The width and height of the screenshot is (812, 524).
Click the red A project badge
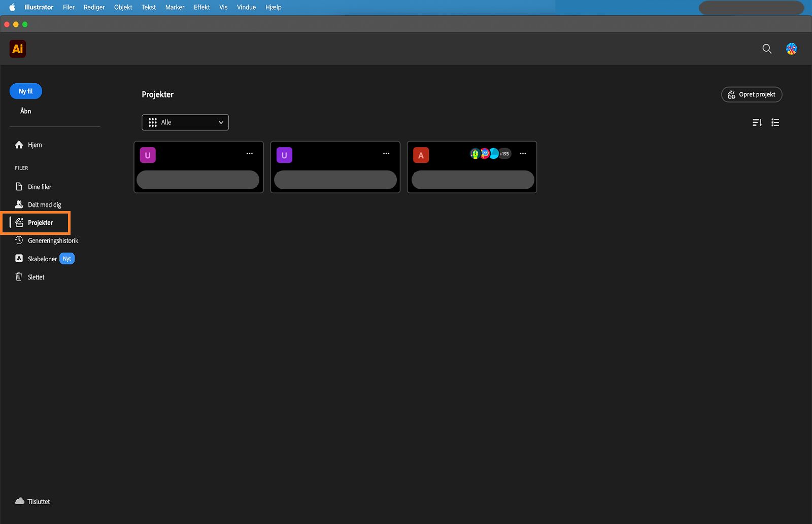coord(421,155)
